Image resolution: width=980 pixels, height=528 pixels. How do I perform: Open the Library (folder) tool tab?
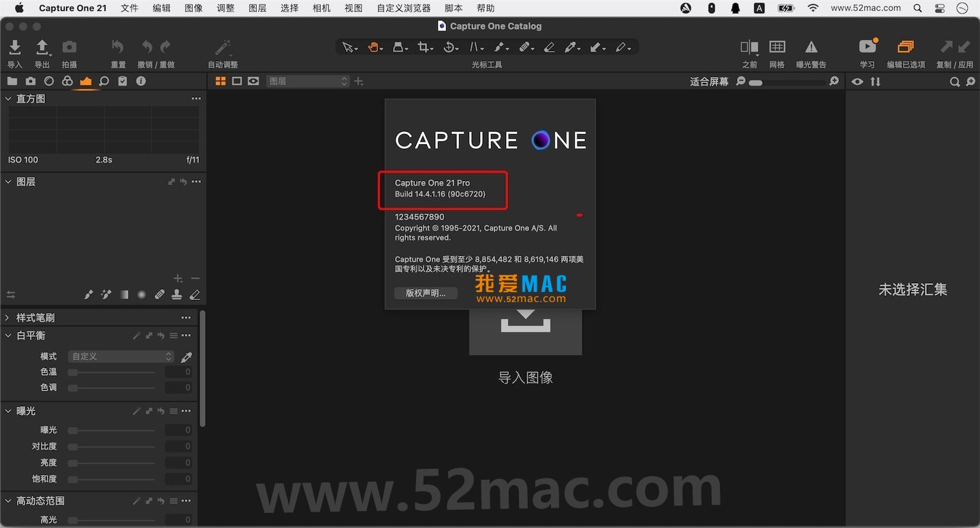[x=12, y=81]
